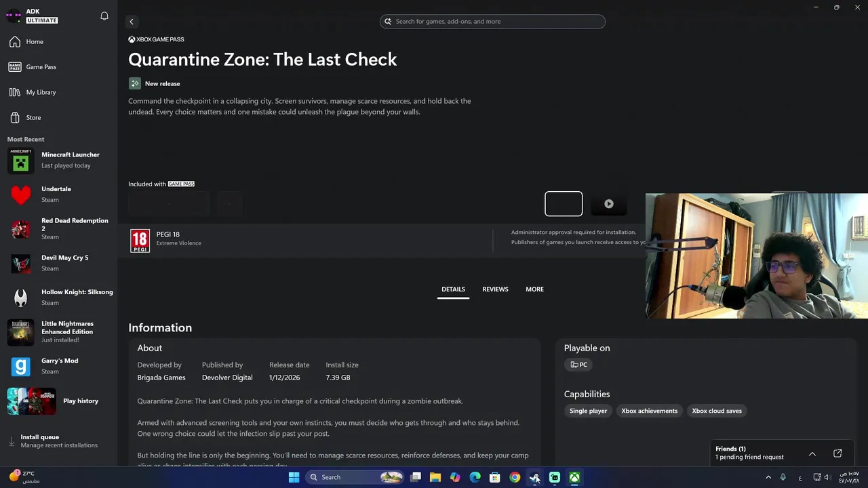Open Little Nightmares Enhanced Edition
The width and height of the screenshot is (868, 488).
58,332
